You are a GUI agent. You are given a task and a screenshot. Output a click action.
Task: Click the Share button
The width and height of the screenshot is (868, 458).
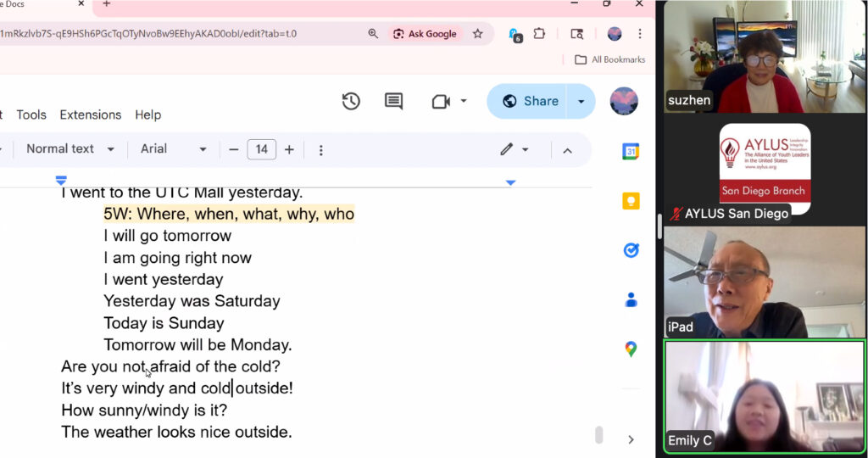coord(531,102)
